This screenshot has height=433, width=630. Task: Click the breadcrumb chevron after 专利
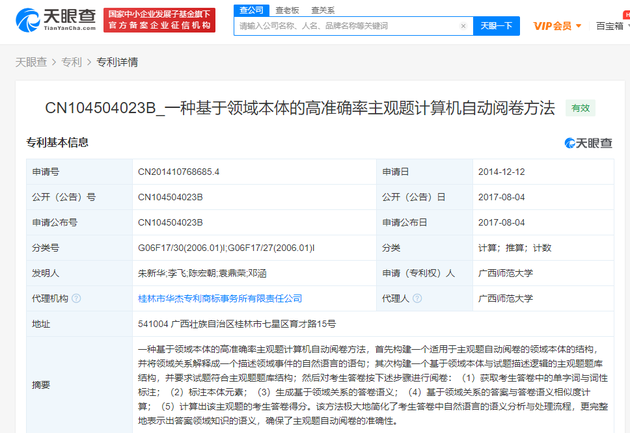pos(89,63)
